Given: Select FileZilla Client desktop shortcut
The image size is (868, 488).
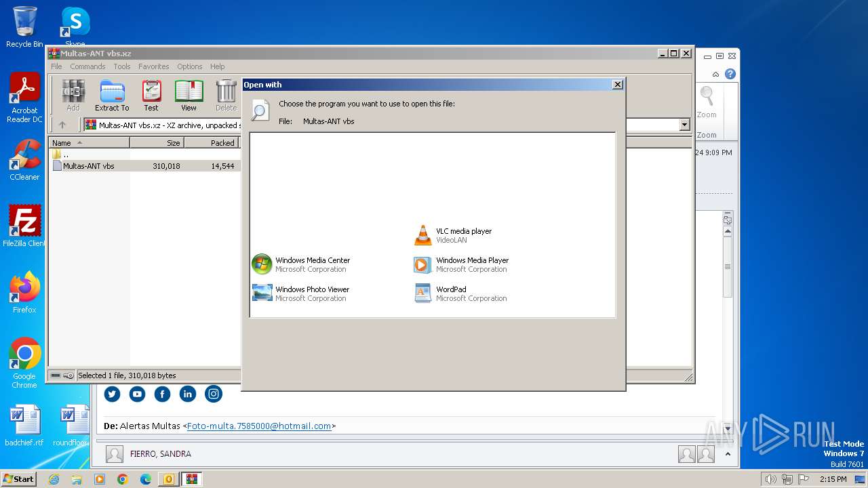Looking at the screenshot, I should tap(24, 226).
